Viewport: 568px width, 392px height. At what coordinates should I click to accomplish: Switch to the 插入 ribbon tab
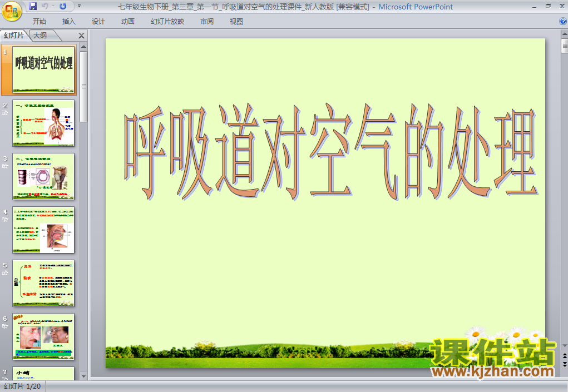click(69, 22)
